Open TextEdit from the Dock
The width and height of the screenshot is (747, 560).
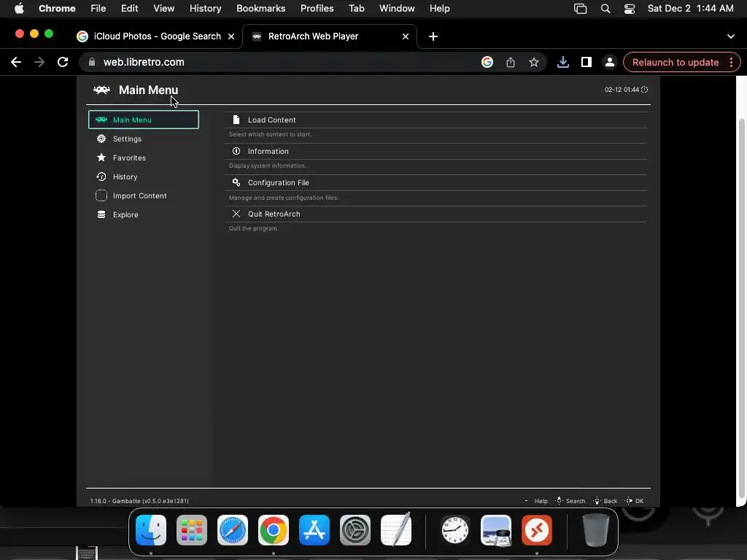coord(396,529)
